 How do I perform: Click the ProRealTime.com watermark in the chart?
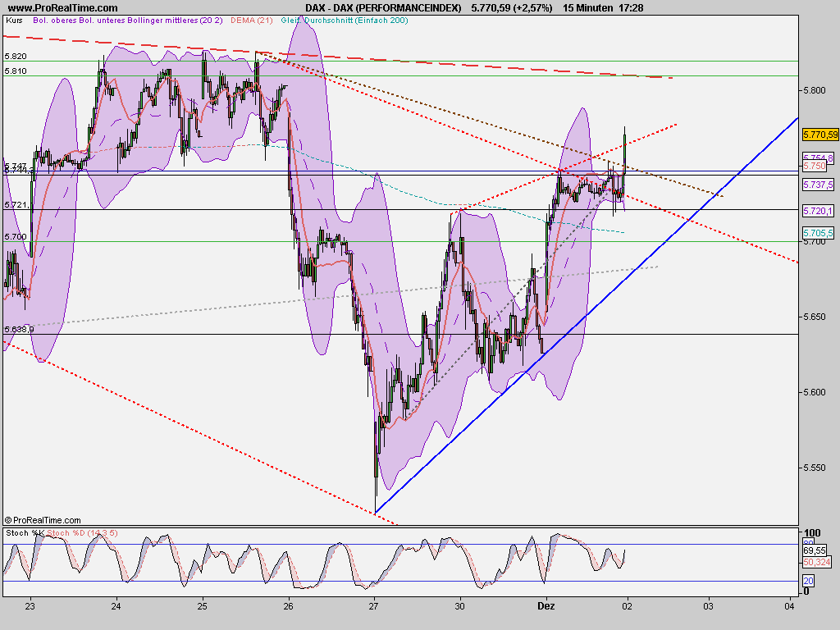coord(43,519)
